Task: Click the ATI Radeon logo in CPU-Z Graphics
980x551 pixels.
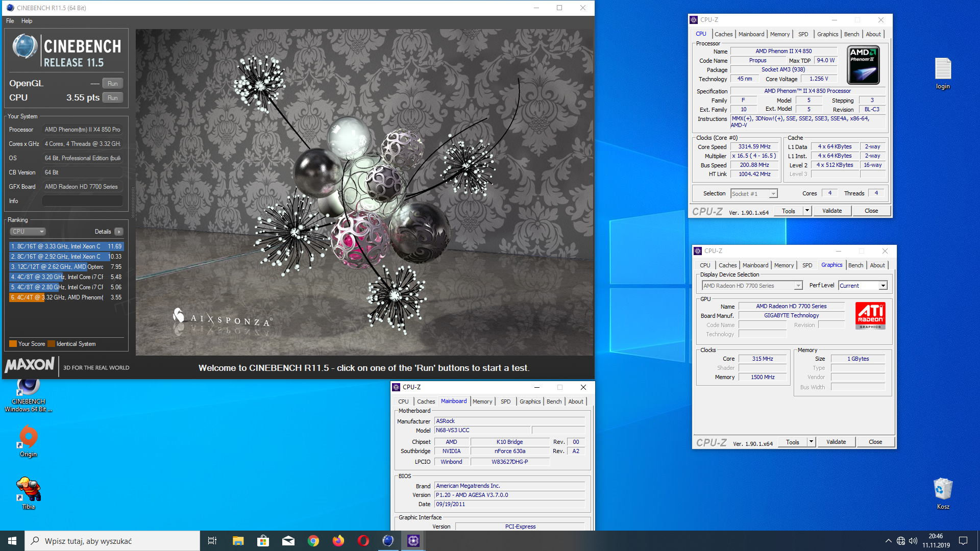Action: coord(870,316)
